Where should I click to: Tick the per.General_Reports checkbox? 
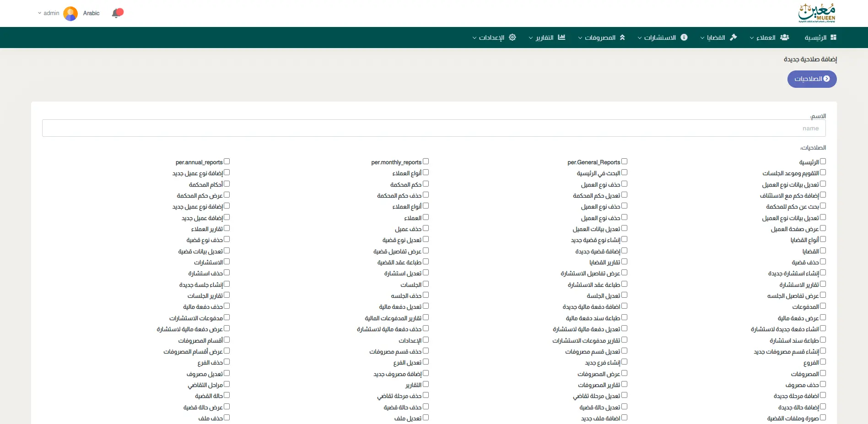coord(625,161)
